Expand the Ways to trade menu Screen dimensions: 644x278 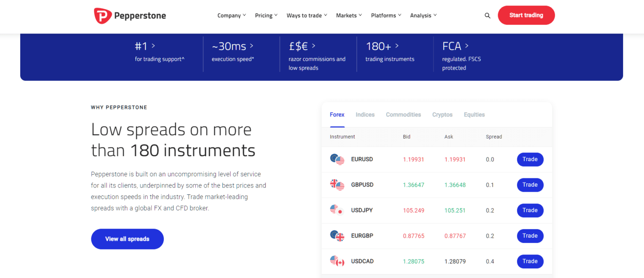click(x=306, y=15)
